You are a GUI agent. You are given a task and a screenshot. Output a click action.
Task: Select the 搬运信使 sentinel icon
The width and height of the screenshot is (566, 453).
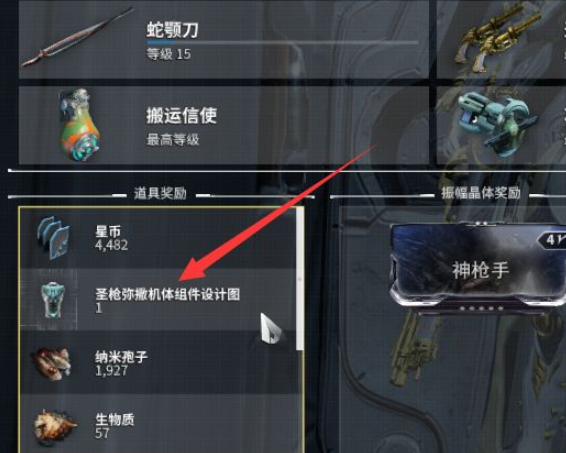[79, 125]
